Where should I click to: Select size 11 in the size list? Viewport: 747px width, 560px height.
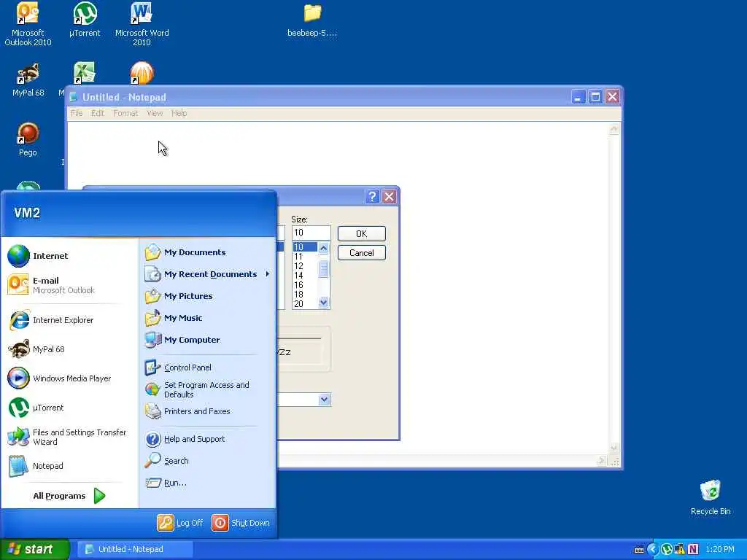305,257
